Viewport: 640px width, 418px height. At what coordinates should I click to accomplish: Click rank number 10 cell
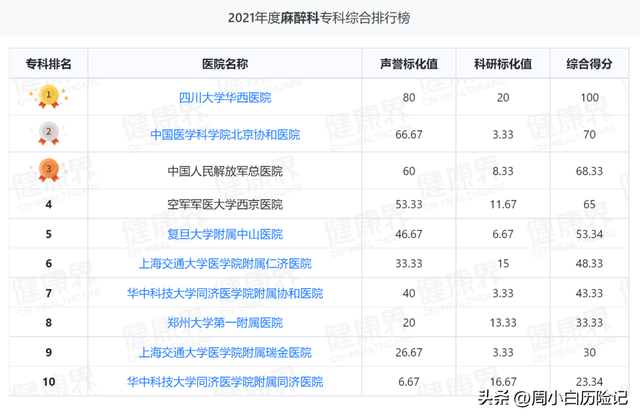pos(49,382)
